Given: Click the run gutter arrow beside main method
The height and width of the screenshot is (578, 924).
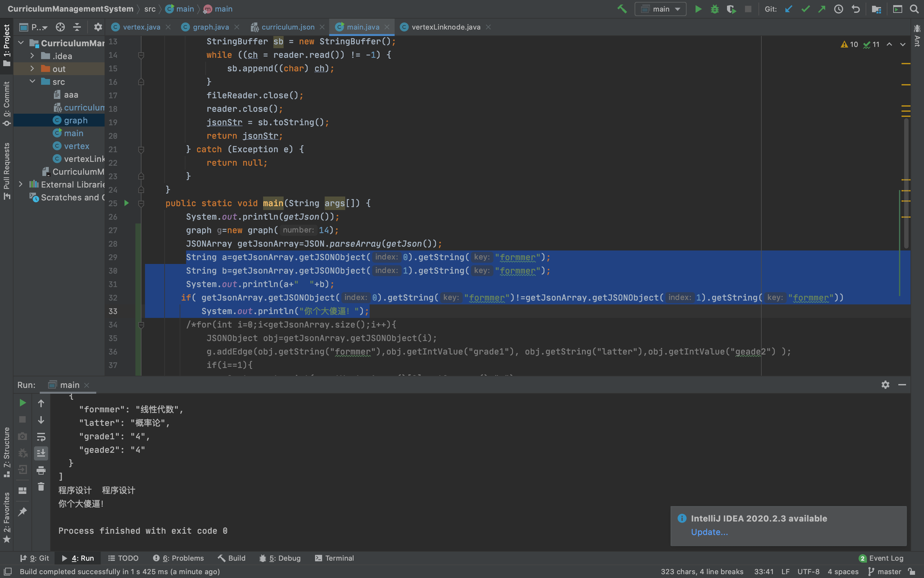Looking at the screenshot, I should click(x=126, y=203).
